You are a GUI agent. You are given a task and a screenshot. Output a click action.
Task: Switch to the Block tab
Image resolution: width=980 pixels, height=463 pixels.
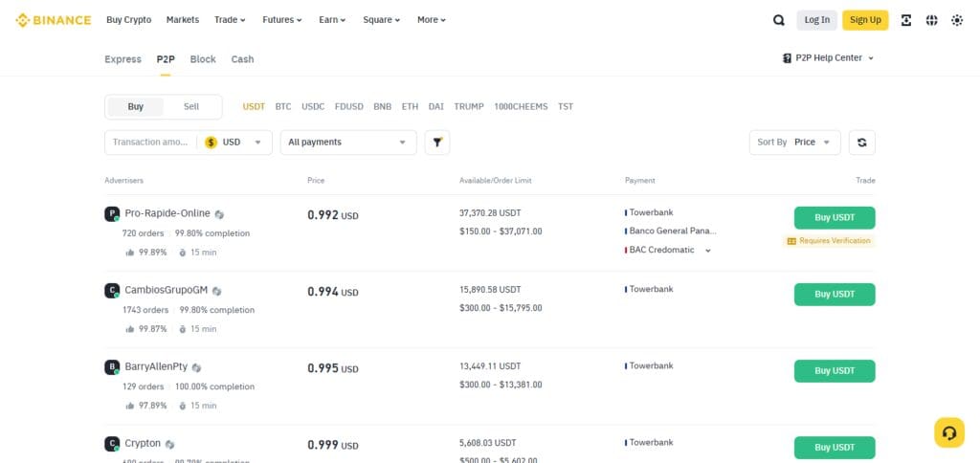203,59
